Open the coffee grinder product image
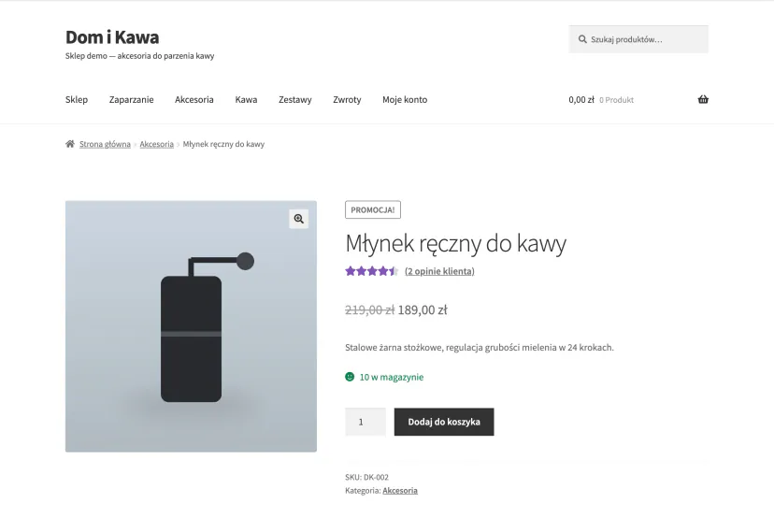 click(191, 326)
